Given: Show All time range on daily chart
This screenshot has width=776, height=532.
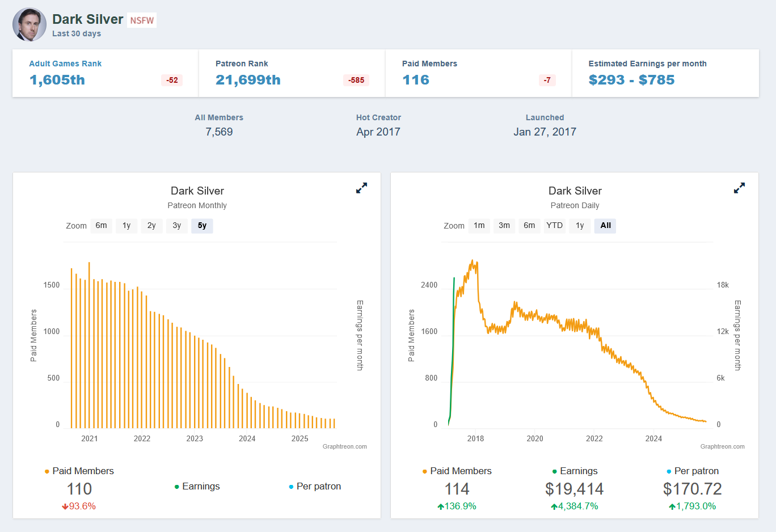Looking at the screenshot, I should click(605, 226).
